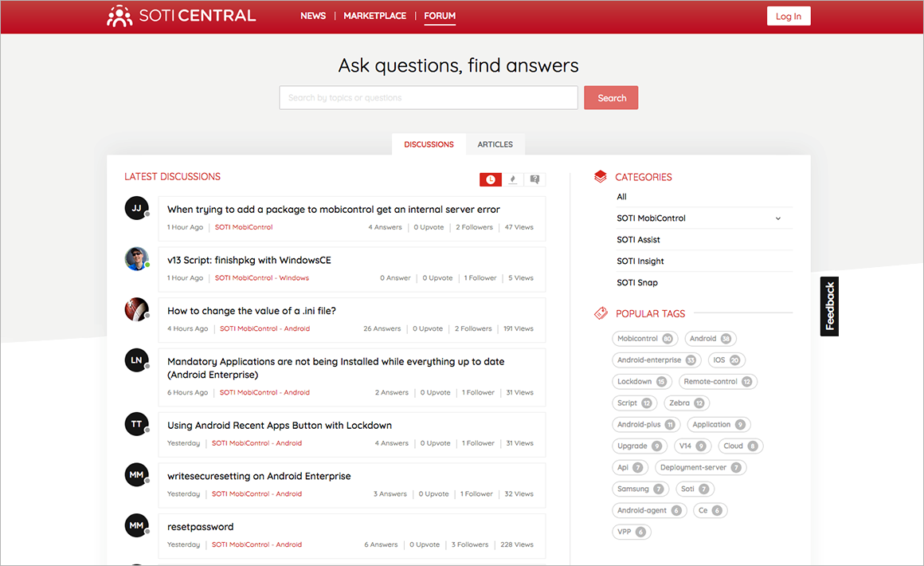Screen dimensions: 924x566
Task: Open the MM avatar beside resetpassword post
Action: pyautogui.click(x=137, y=525)
